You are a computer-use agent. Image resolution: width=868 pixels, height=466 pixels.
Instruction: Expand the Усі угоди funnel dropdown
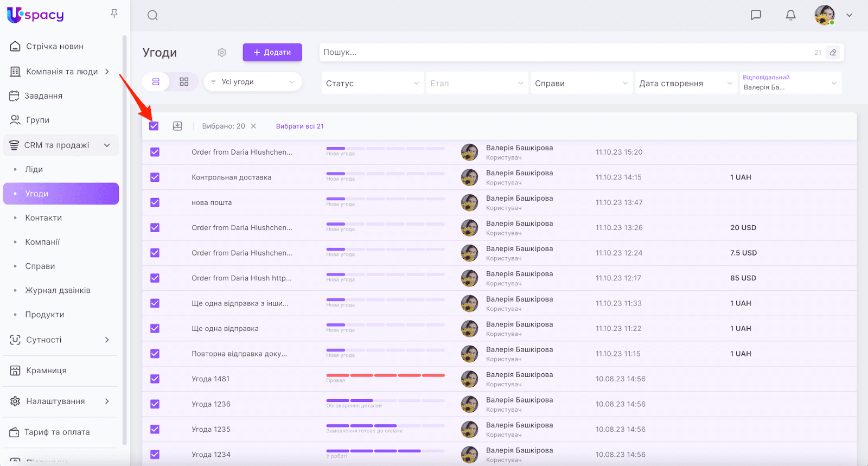pos(252,82)
